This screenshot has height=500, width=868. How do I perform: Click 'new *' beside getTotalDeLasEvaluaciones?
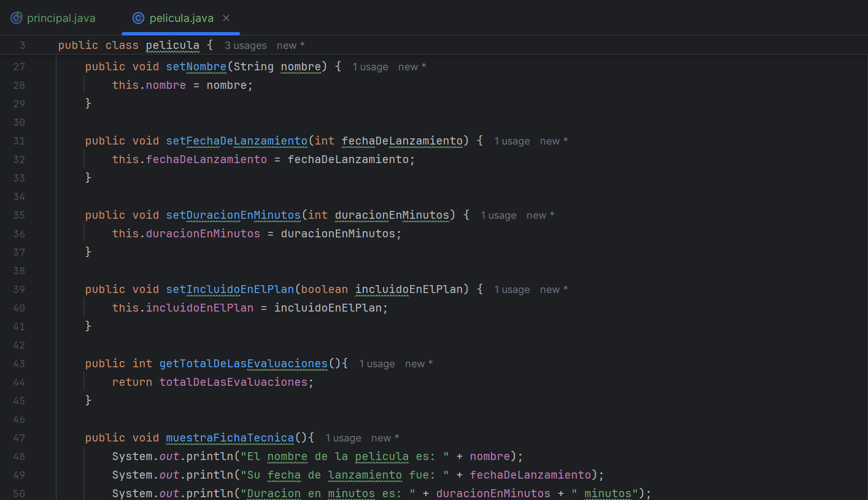pyautogui.click(x=419, y=364)
